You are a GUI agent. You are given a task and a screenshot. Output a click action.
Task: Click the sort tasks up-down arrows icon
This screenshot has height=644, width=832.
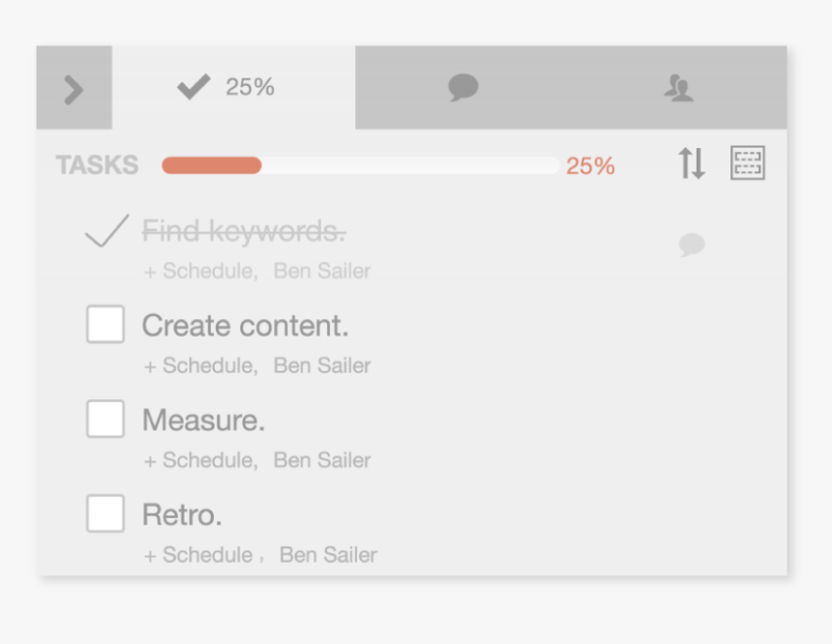(692, 163)
